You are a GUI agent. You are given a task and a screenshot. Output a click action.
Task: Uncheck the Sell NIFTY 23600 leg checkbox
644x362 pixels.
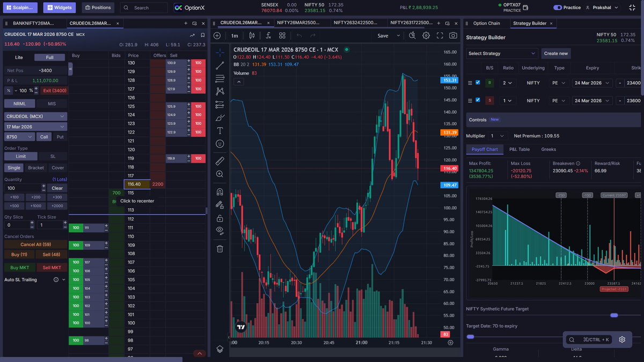click(478, 100)
